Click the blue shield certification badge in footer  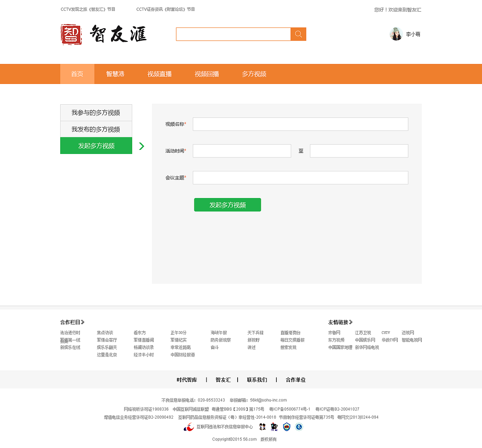pyautogui.click(x=287, y=427)
